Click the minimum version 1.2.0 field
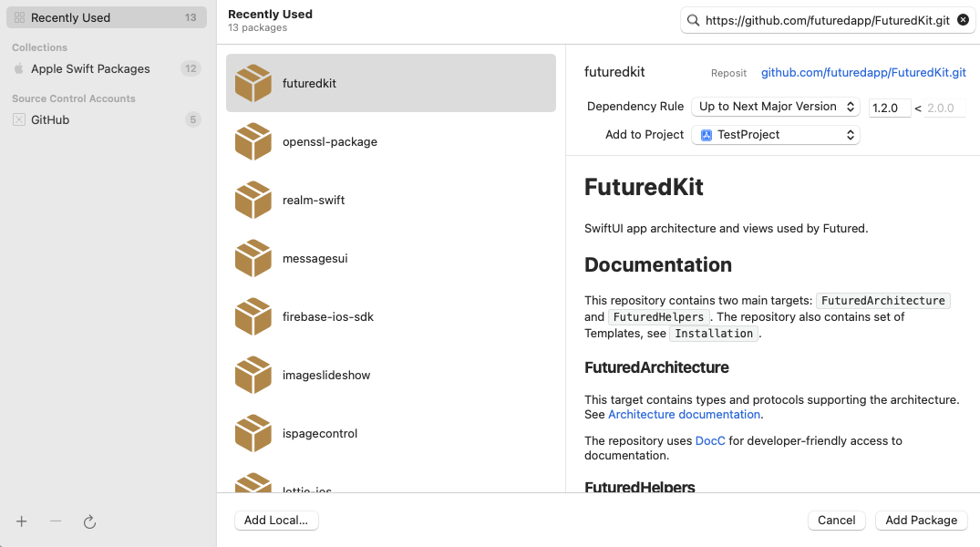 click(x=889, y=108)
